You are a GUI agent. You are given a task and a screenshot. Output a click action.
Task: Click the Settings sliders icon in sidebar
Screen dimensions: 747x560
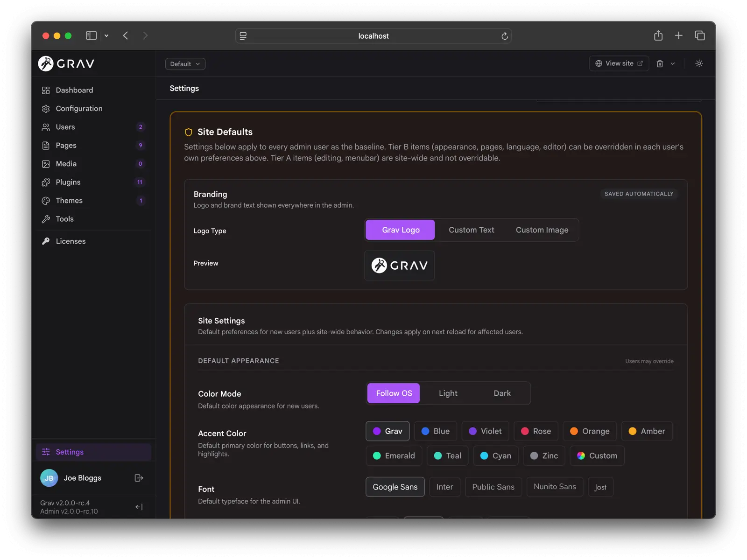click(x=46, y=452)
